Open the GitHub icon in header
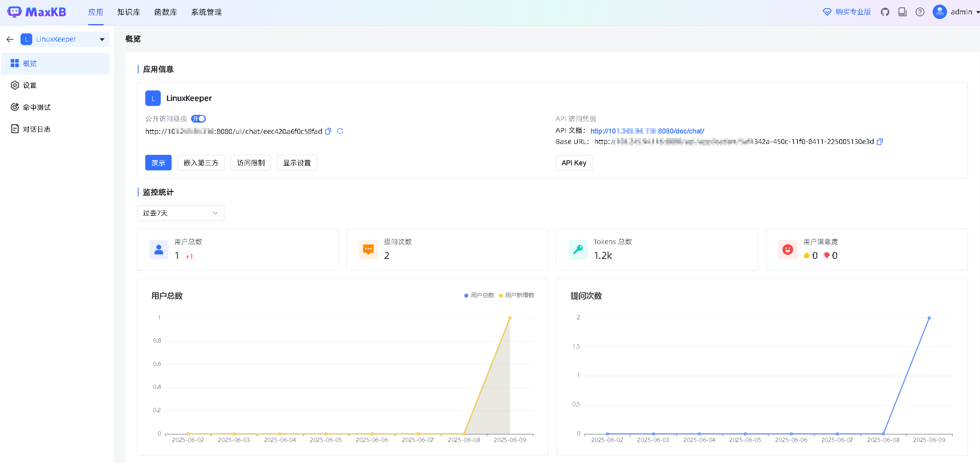Image resolution: width=980 pixels, height=463 pixels. (885, 12)
